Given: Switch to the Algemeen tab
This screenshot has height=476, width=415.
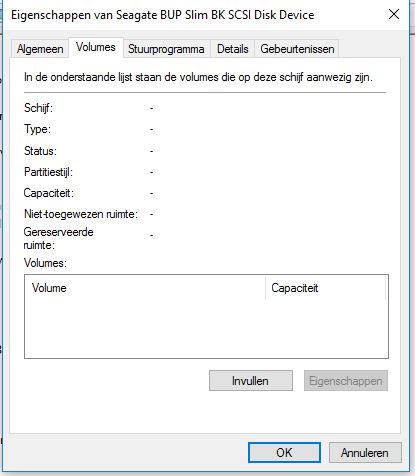Looking at the screenshot, I should point(40,49).
